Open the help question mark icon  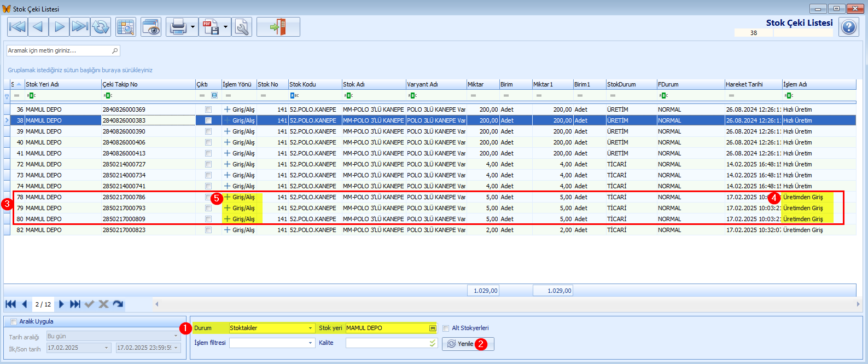point(849,27)
